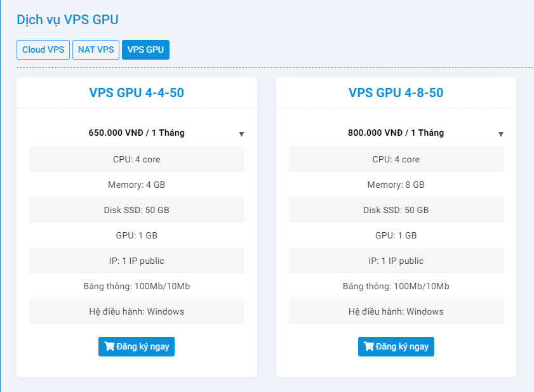Click Hệ điều hành: Windows in 4-4-50 card
Viewport: 534px width, 392px height.
[137, 311]
